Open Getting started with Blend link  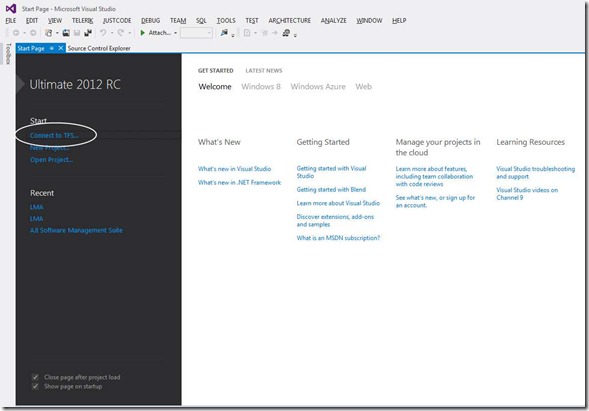(x=331, y=190)
